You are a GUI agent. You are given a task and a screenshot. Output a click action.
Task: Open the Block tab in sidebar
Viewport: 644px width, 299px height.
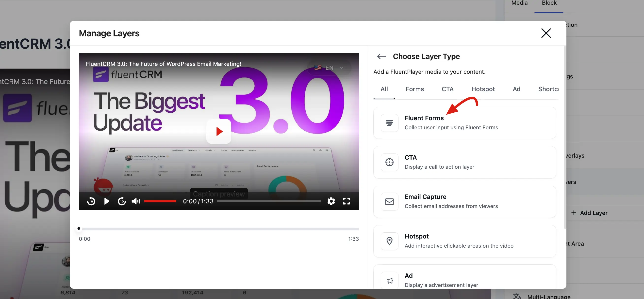549,3
